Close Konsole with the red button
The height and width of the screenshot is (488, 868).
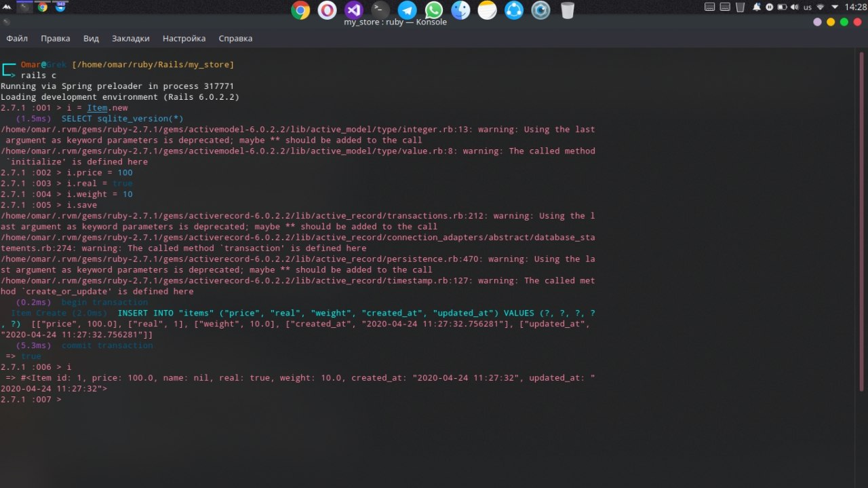(858, 22)
